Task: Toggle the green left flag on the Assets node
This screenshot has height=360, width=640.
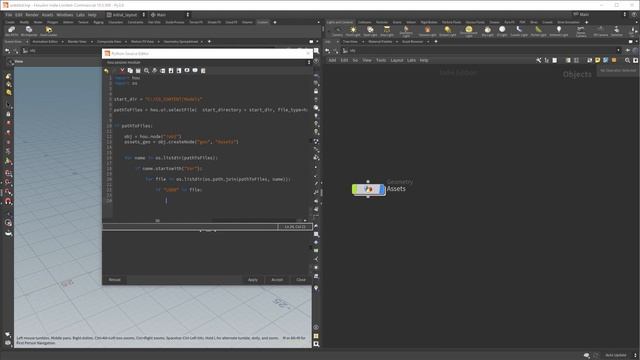Action: 354,189
